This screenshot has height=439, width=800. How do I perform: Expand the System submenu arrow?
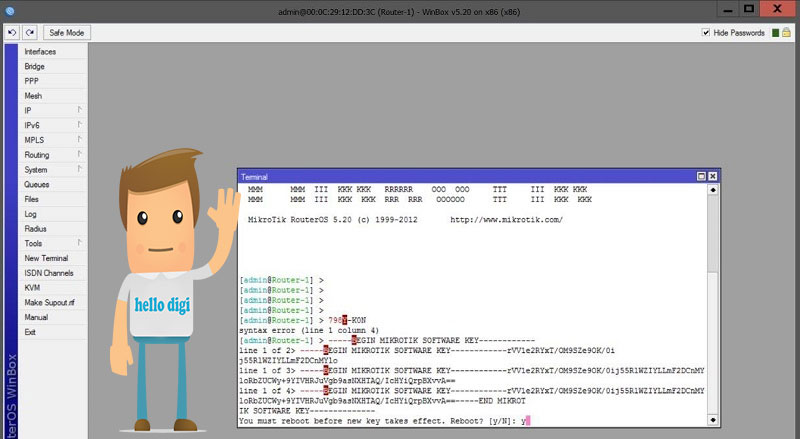80,169
